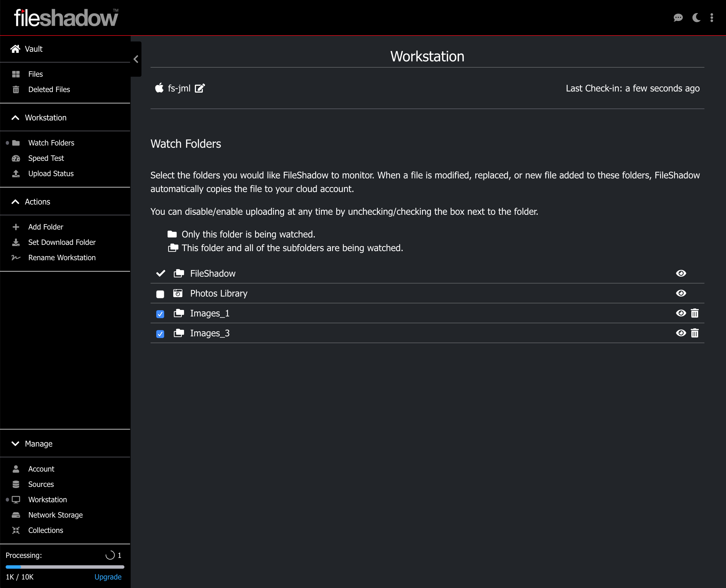
Task: Open the three-dot options menu
Action: point(712,18)
